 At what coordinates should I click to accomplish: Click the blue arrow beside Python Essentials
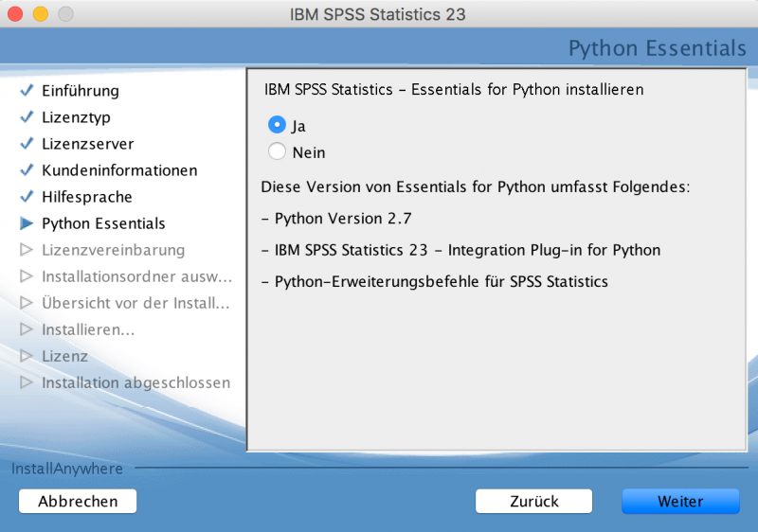tap(27, 223)
